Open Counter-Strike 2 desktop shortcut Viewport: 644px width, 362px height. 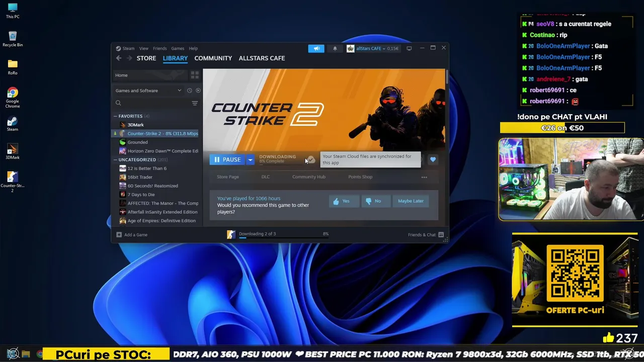[x=13, y=182]
